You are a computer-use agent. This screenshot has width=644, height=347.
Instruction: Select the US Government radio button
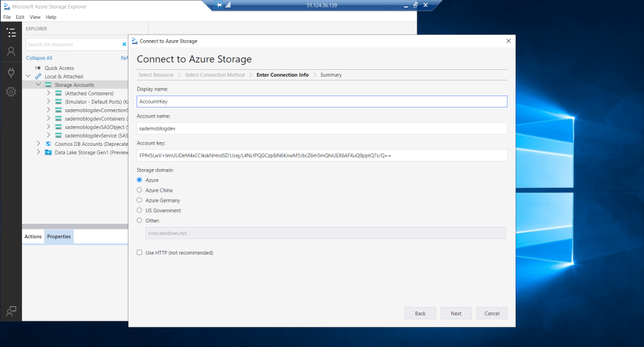click(x=140, y=211)
